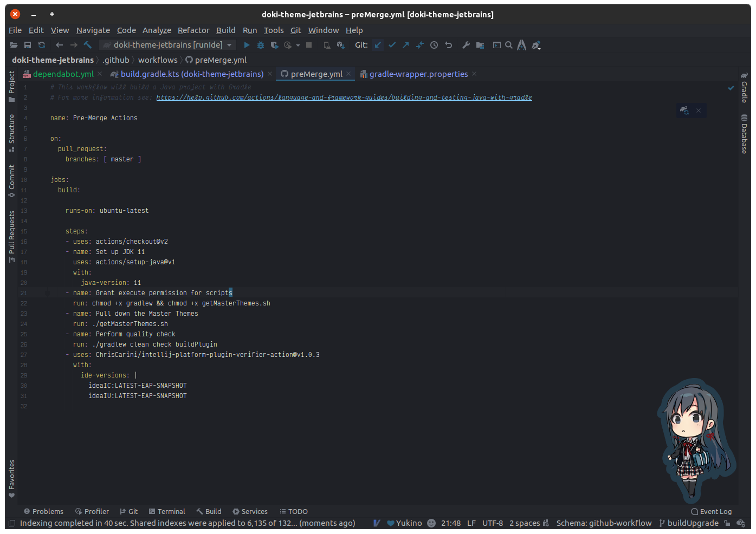Open the Problems tool window
Viewport: 756px width, 534px height.
[x=43, y=511]
